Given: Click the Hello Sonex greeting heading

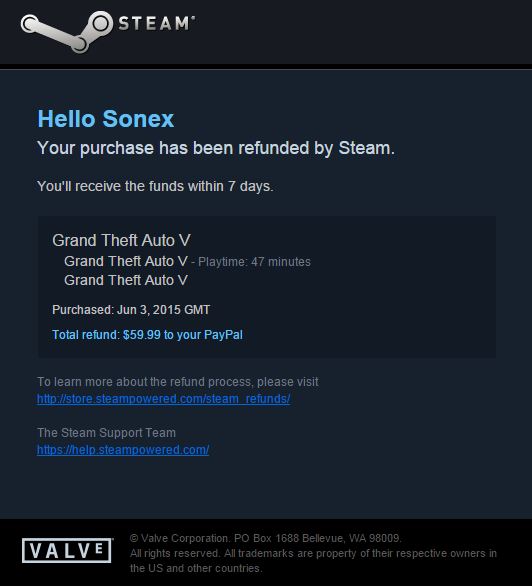Looking at the screenshot, I should pos(106,119).
